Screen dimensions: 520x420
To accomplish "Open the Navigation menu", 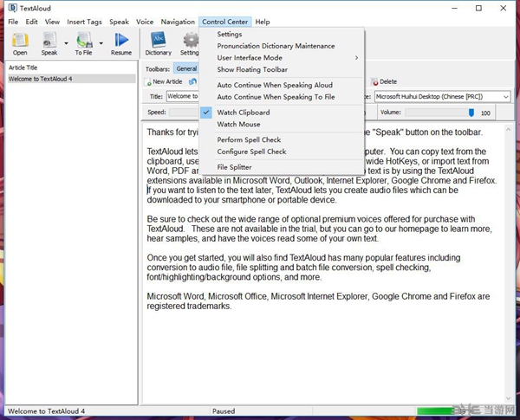I will (178, 22).
